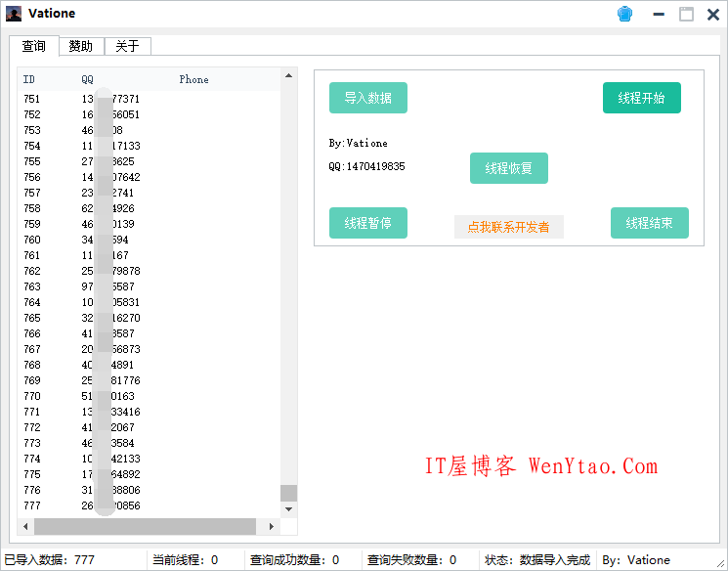Minimize the Vatione window

click(659, 15)
